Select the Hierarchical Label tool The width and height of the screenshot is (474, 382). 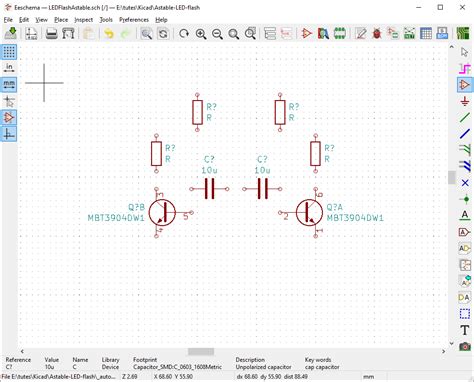[465, 248]
